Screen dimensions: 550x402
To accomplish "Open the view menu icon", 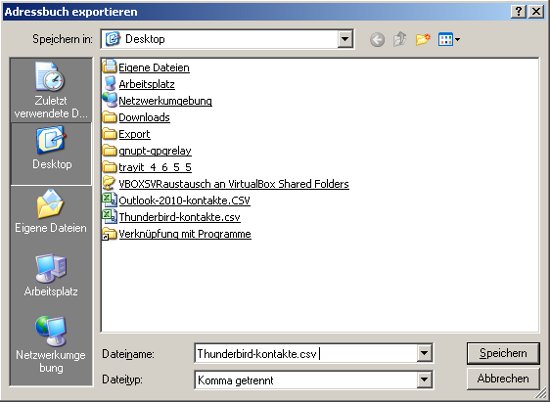I will [449, 39].
